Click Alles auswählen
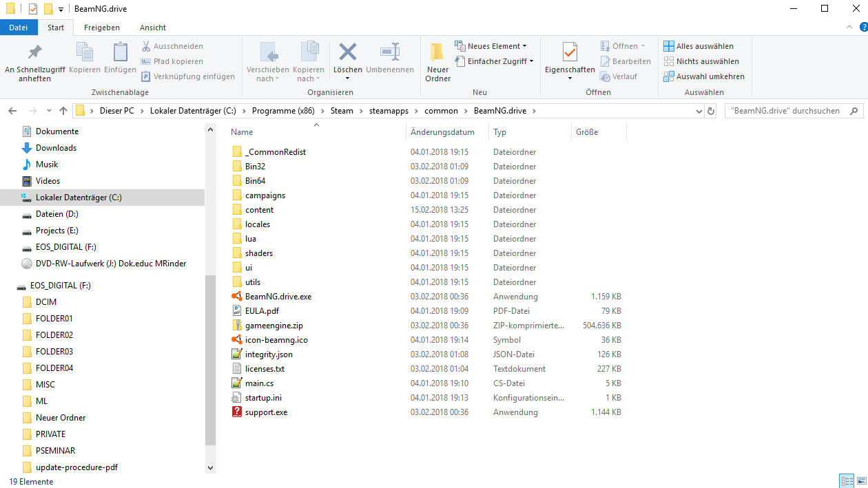Image resolution: width=868 pixels, height=488 pixels. (699, 46)
